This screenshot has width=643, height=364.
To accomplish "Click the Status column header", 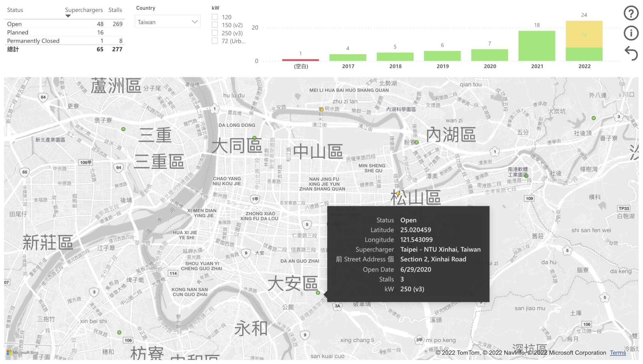I will 15,10.
